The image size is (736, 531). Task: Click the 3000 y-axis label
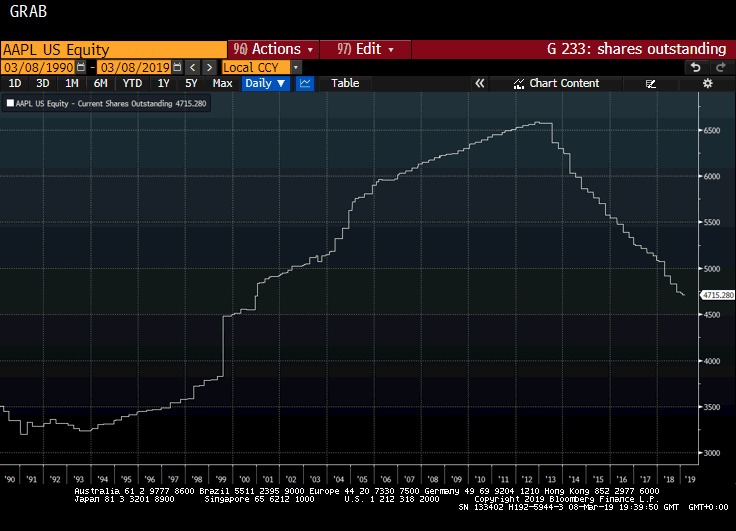point(712,453)
